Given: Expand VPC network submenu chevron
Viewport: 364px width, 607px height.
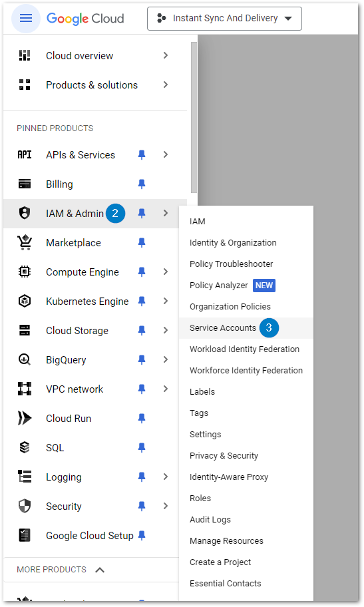Looking at the screenshot, I should click(x=166, y=389).
